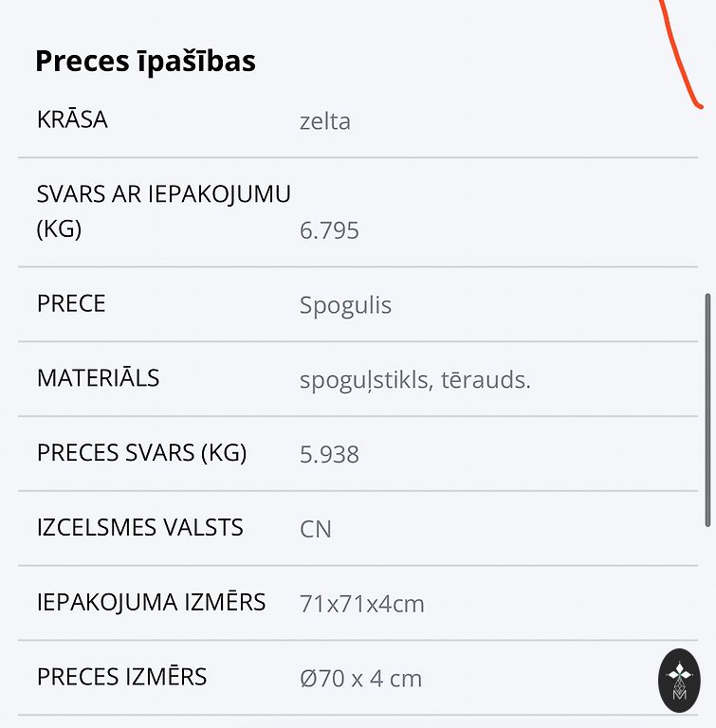Viewport: 716px width, 728px height.
Task: Select the IEPAKOJUMA IZMĒRS label
Action: tap(151, 602)
